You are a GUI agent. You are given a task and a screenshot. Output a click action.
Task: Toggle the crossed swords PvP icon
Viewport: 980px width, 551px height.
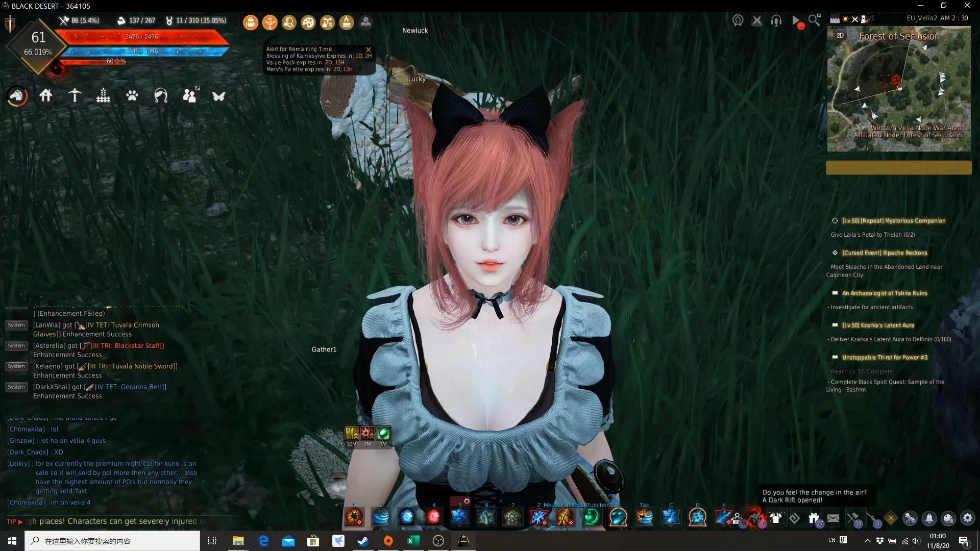click(x=757, y=20)
